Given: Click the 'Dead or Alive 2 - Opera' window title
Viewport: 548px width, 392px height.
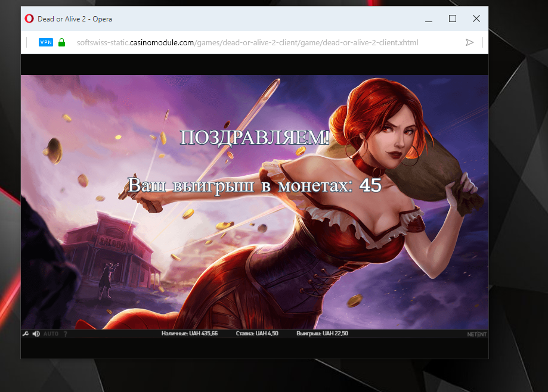Looking at the screenshot, I should 75,19.
